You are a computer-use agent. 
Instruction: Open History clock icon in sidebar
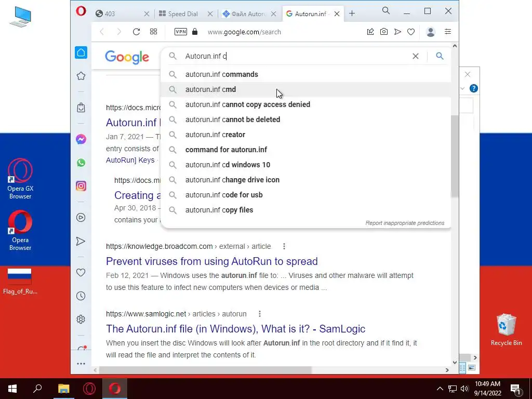(x=81, y=296)
